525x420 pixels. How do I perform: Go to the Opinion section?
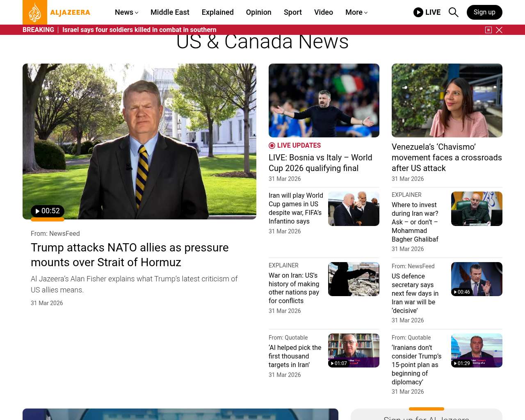(258, 12)
